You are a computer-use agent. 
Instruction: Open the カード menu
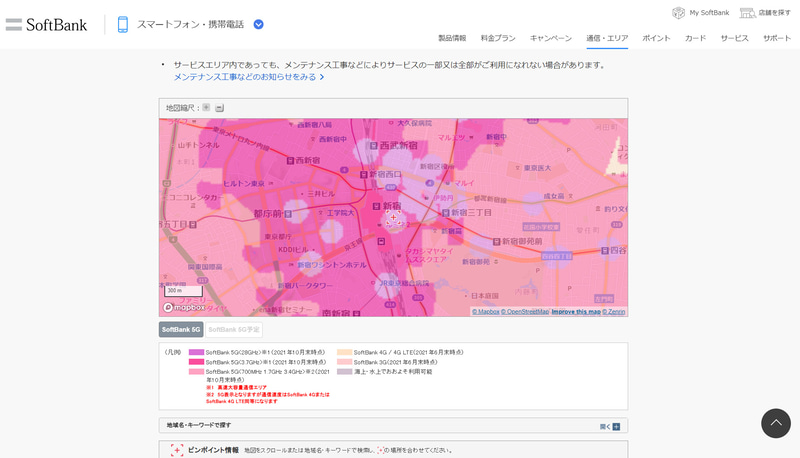tap(695, 38)
